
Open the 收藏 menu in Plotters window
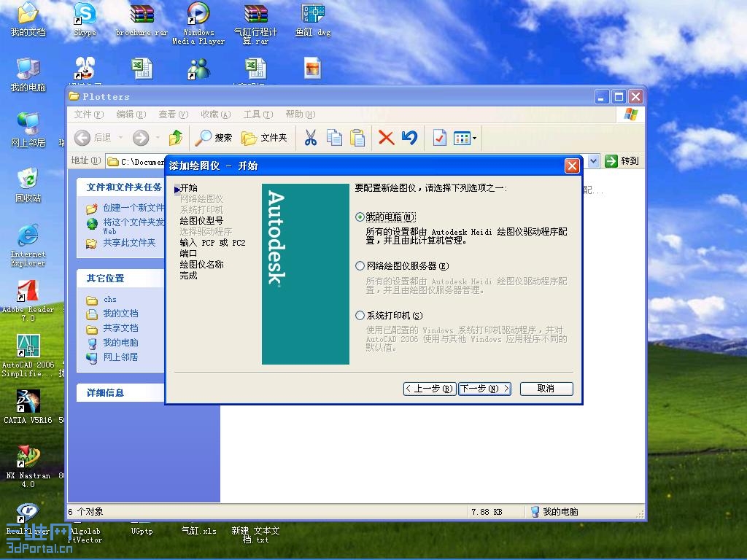(216, 114)
